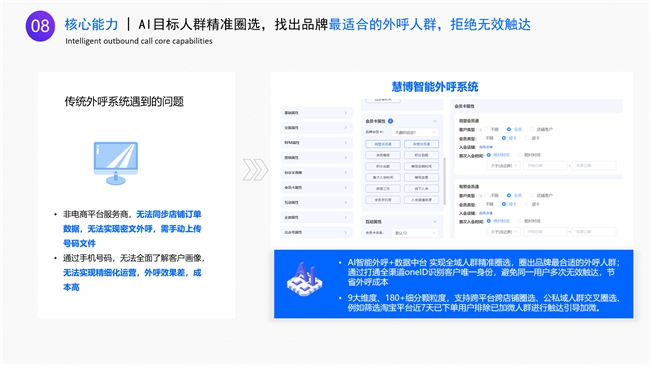Viewport: 650px width, 365px height.
Task: Expand the 交易属性 row in attribute list
Action: (x=317, y=128)
